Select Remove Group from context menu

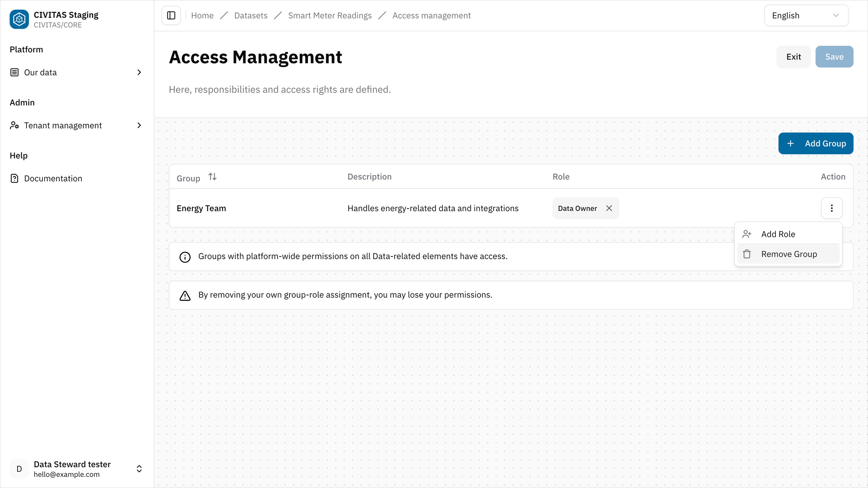(789, 254)
